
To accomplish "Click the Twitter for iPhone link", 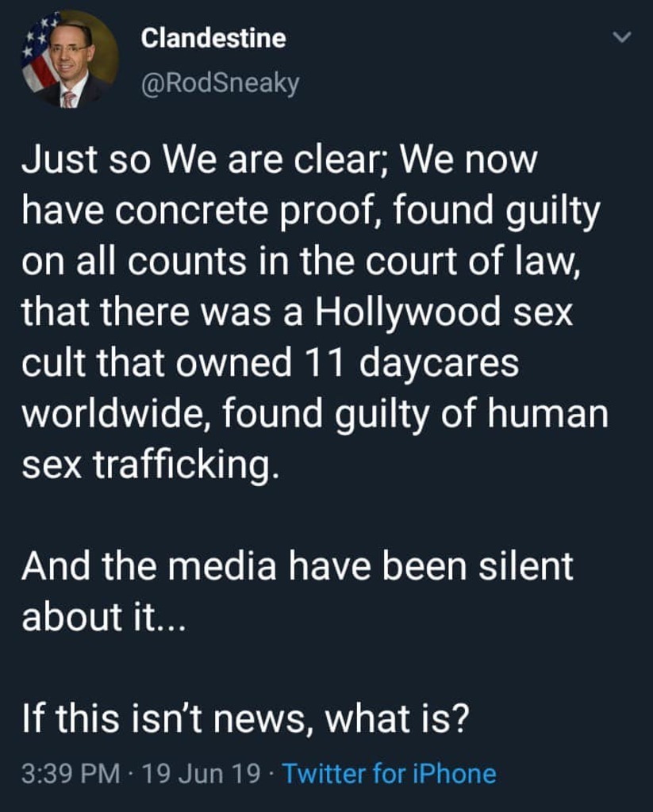I will point(389,773).
